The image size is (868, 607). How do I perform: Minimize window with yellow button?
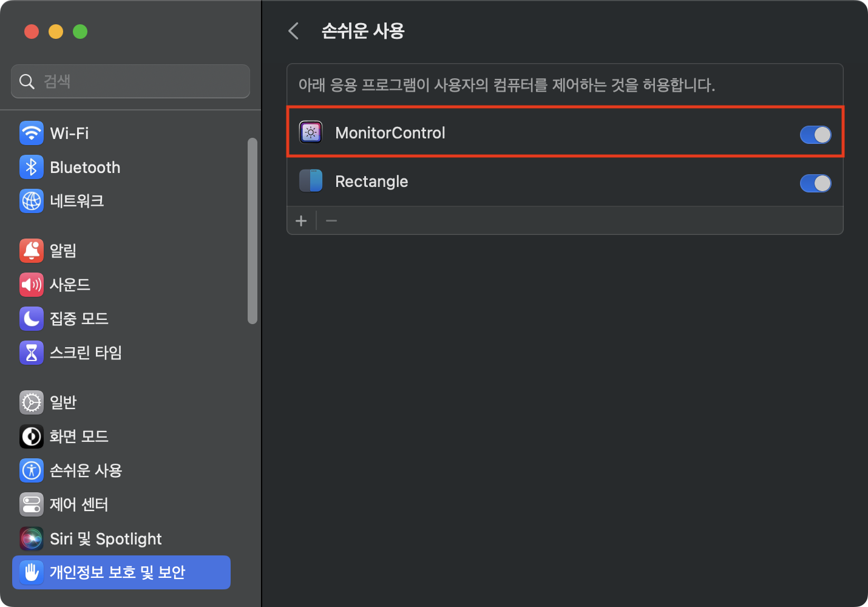pos(56,31)
